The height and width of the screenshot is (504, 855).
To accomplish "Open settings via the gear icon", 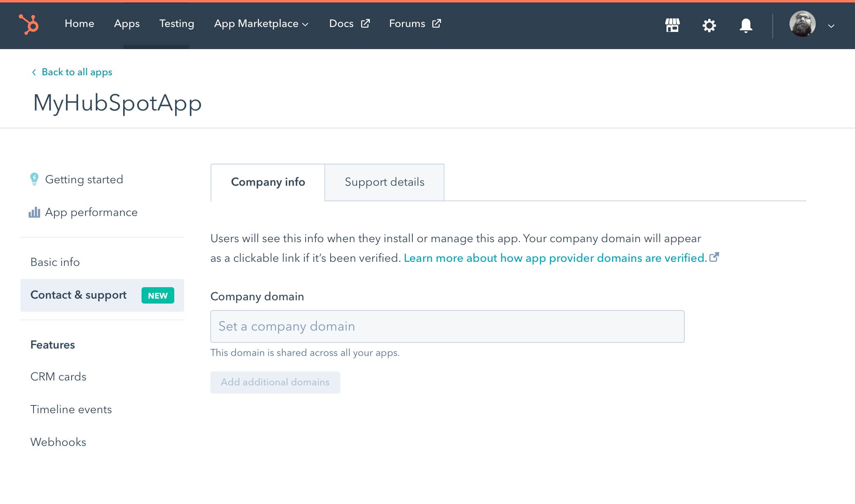I will [709, 25].
